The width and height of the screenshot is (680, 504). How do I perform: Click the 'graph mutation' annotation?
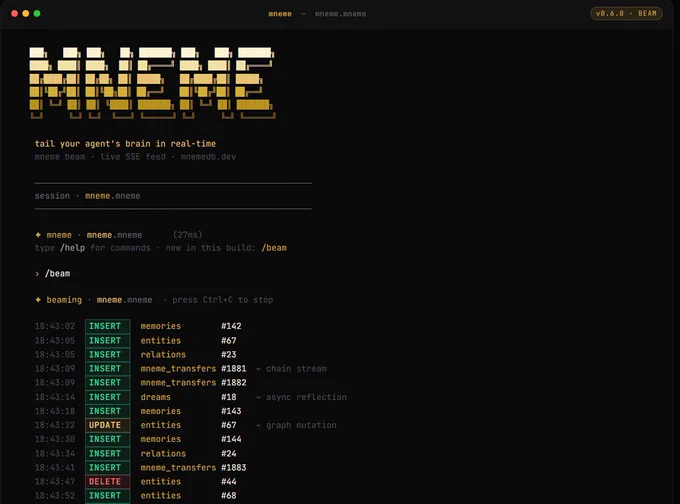(x=301, y=425)
